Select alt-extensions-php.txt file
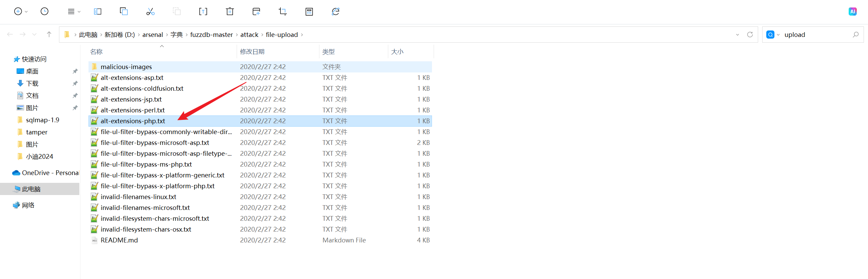This screenshot has width=868, height=279. pos(260,121)
